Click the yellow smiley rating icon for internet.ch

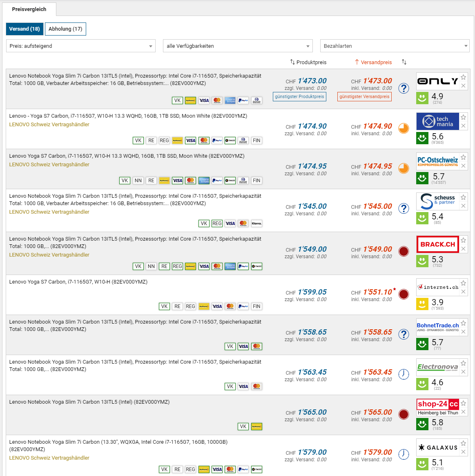point(422,304)
